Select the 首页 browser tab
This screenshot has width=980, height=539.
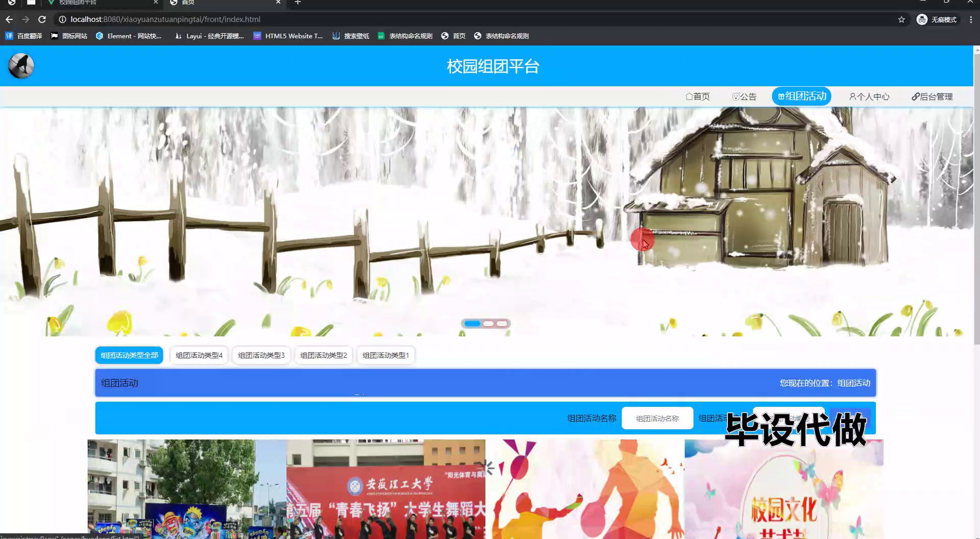pos(225,3)
